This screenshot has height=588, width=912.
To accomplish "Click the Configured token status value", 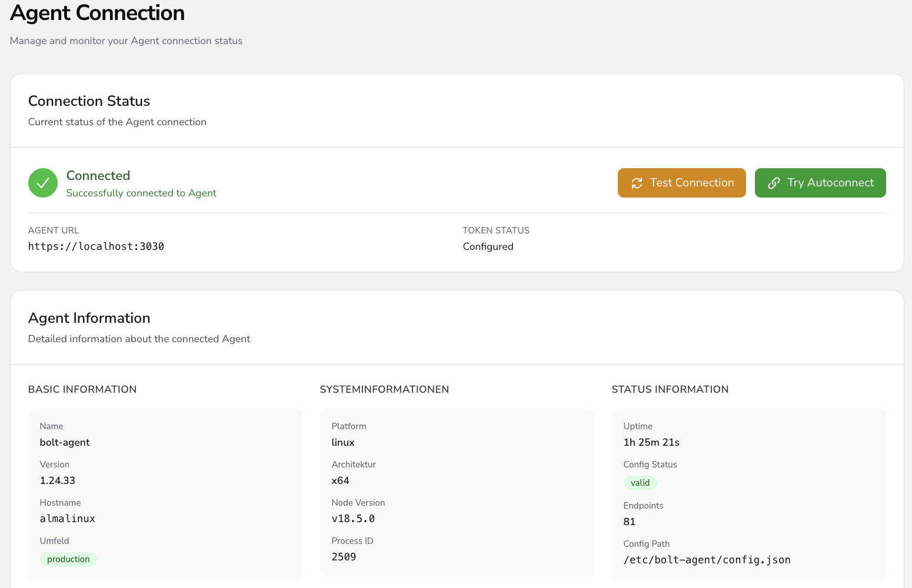I will click(x=488, y=246).
